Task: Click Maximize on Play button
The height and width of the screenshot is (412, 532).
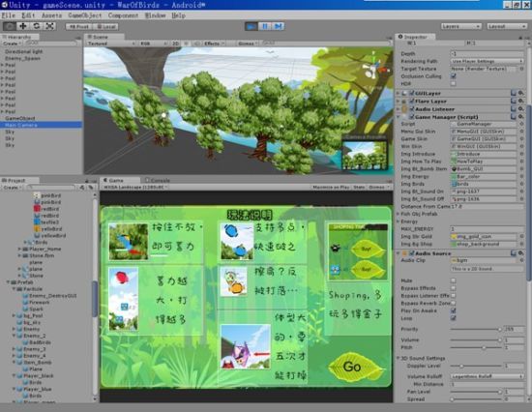Action: click(x=331, y=187)
